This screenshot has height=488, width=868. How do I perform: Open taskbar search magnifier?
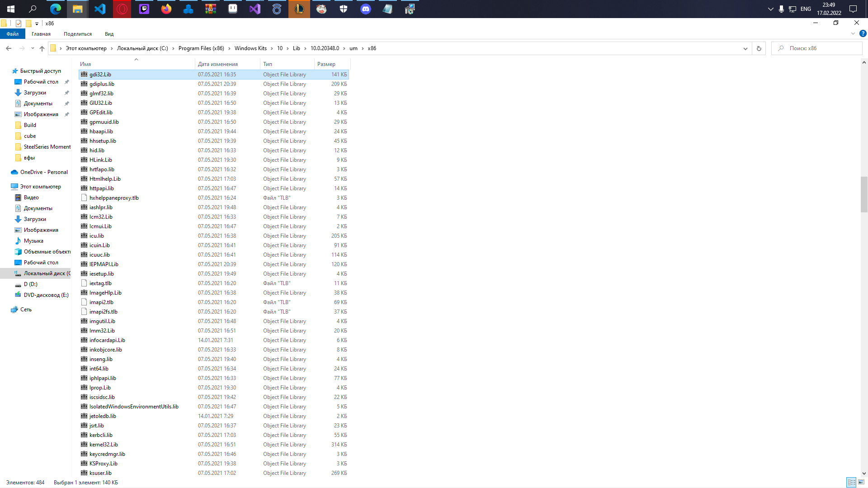coord(33,9)
